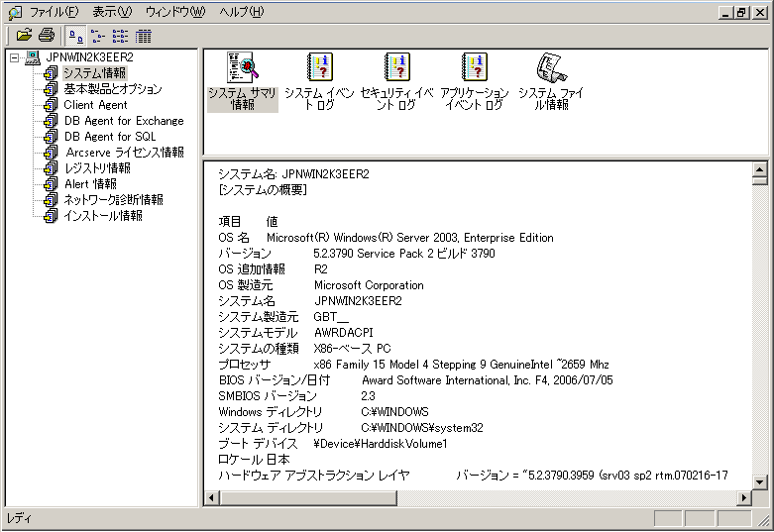Open アプリケーション イベント ログ icon

[x=474, y=81]
